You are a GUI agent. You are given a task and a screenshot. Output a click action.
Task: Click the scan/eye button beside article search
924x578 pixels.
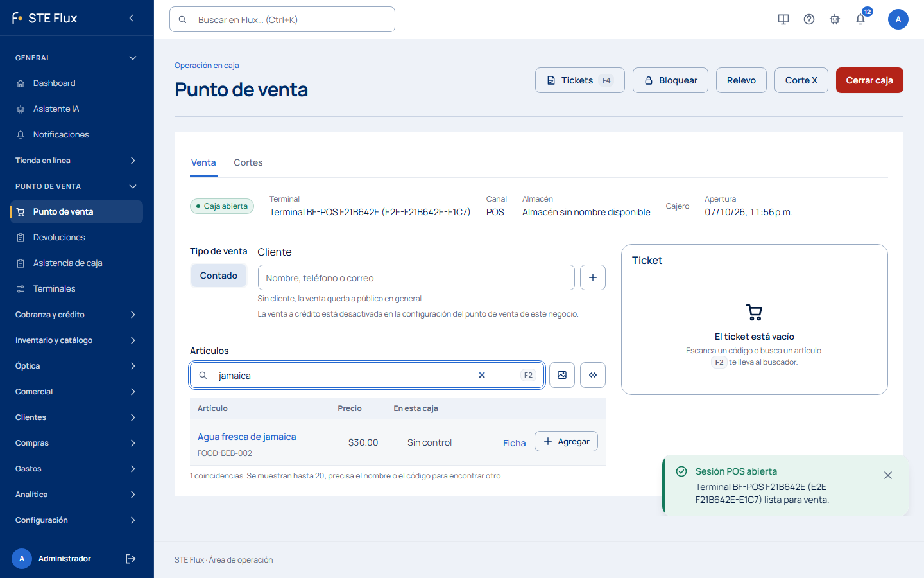593,375
